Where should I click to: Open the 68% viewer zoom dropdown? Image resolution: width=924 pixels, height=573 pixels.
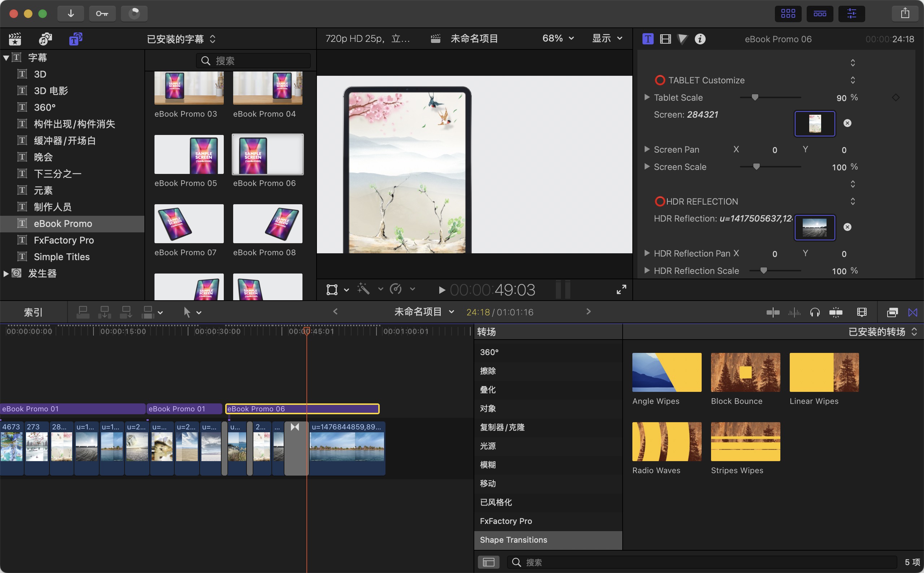(558, 38)
